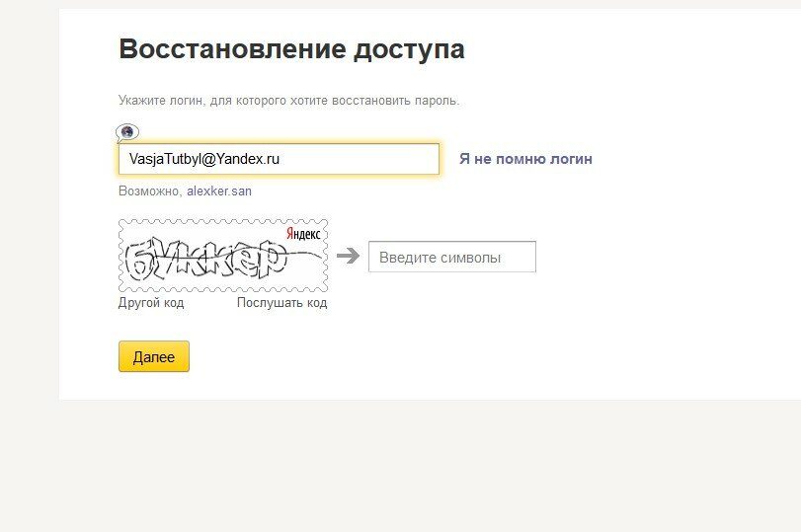Click the instruction text 'Укажите логин...'
The height and width of the screenshot is (532, 801).
pyautogui.click(x=289, y=100)
